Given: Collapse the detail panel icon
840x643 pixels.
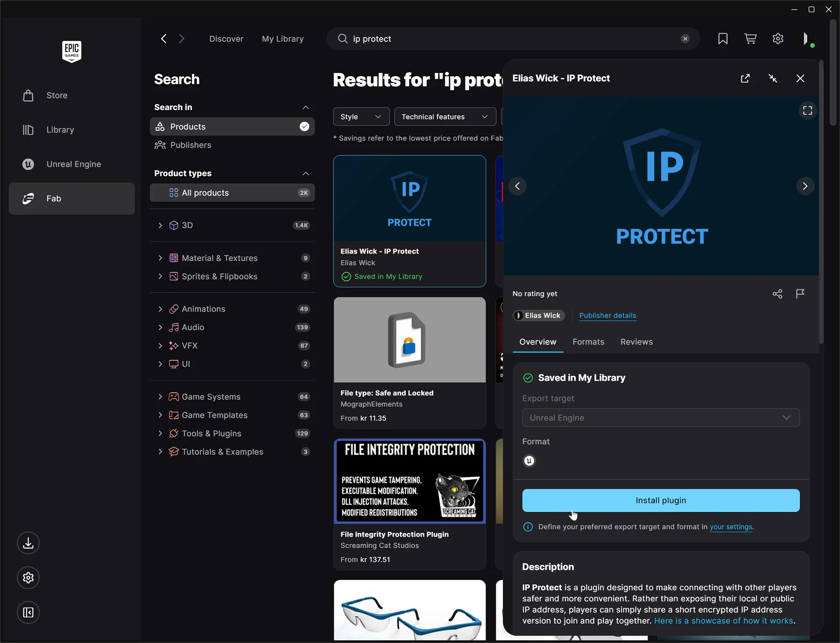Looking at the screenshot, I should (x=773, y=78).
